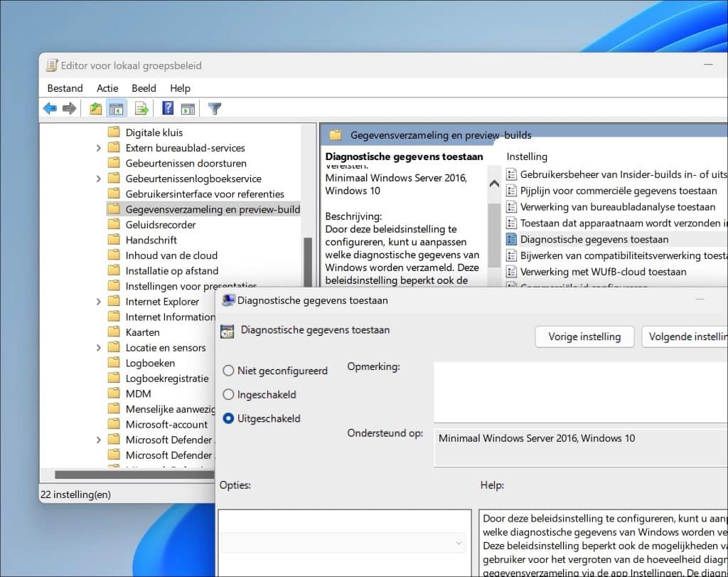Image resolution: width=728 pixels, height=577 pixels.
Task: Click the tree pane horizontal scrollbar
Action: [134, 475]
